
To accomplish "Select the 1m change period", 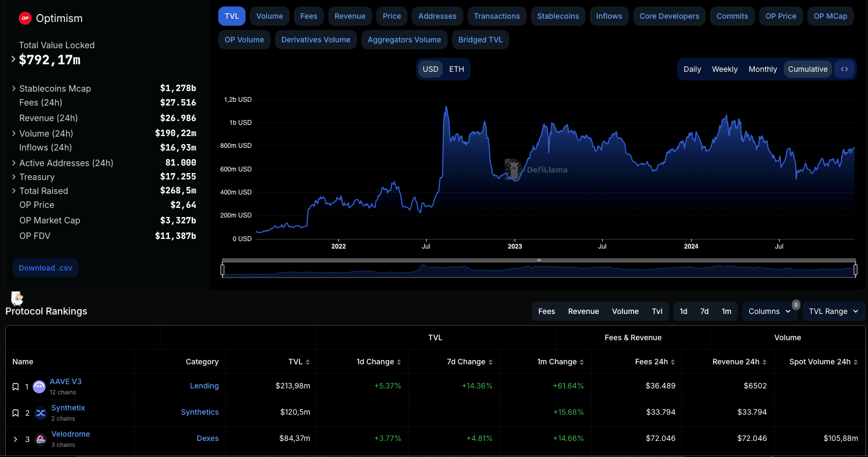I will pyautogui.click(x=726, y=311).
